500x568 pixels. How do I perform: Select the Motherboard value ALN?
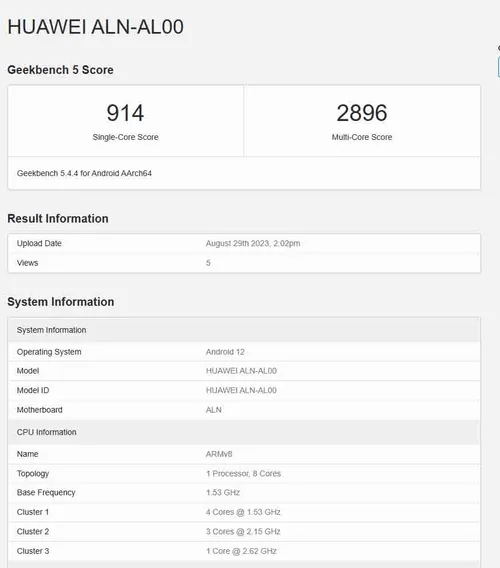pos(214,410)
